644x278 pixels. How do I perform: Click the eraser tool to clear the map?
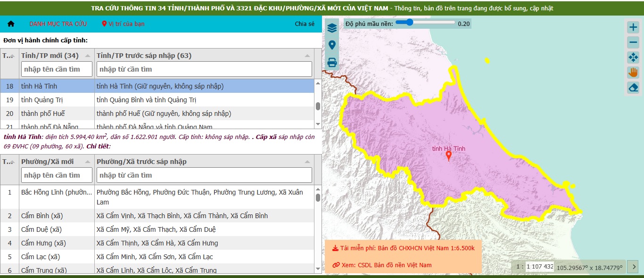pyautogui.click(x=633, y=88)
